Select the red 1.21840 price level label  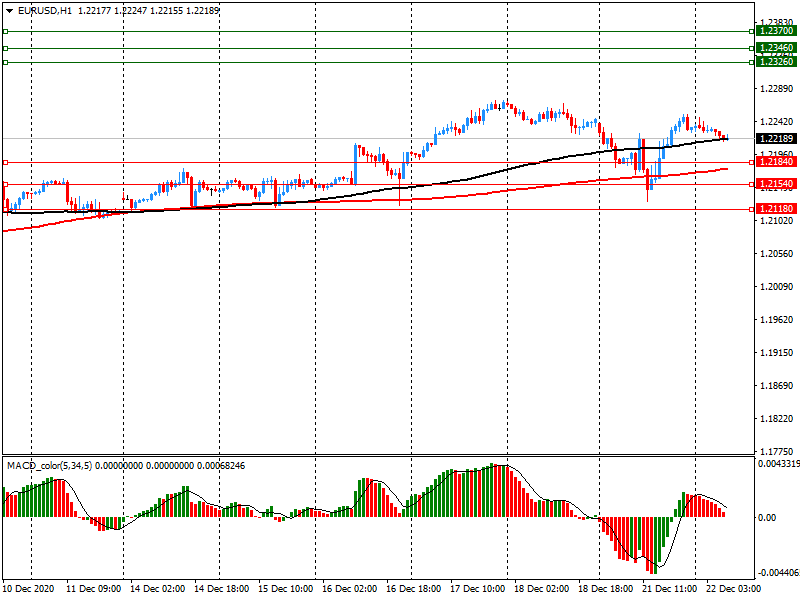pyautogui.click(x=776, y=162)
